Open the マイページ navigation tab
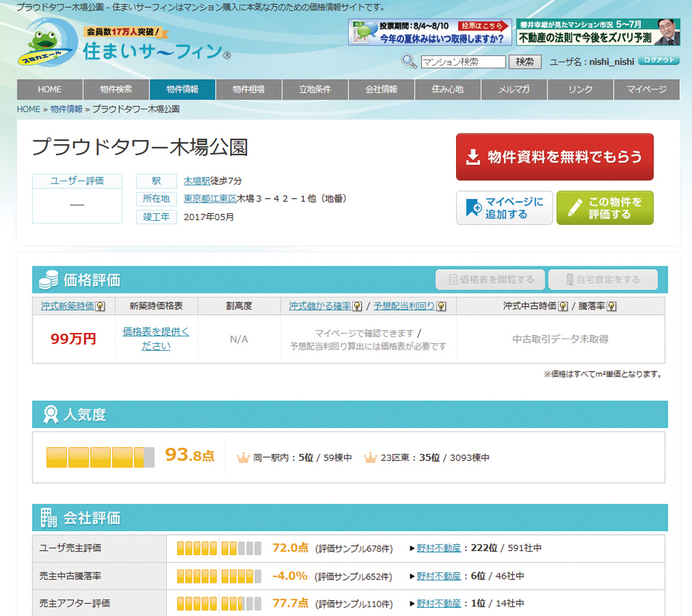The height and width of the screenshot is (616, 692). coord(647,89)
